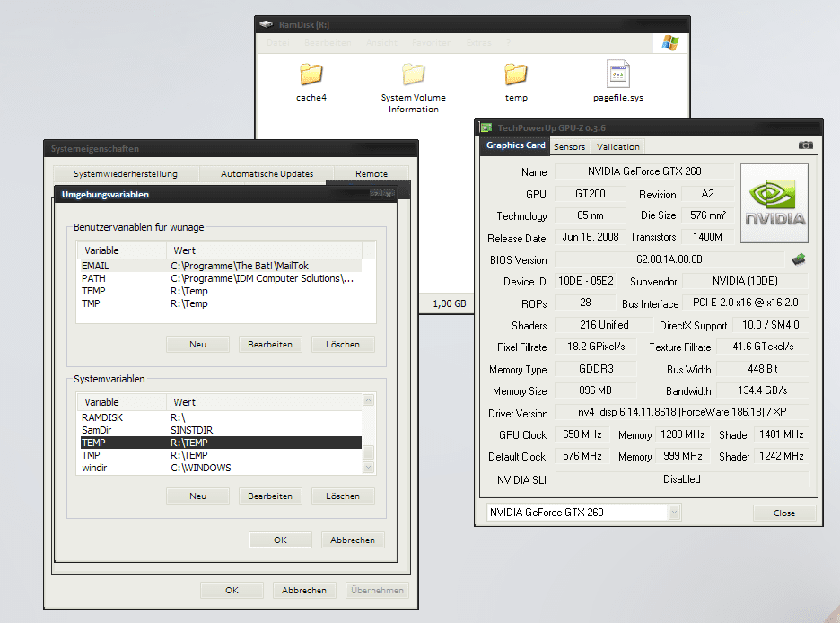Select the RAMDISK system variable row
Image resolution: width=840 pixels, height=623 pixels.
click(221, 417)
